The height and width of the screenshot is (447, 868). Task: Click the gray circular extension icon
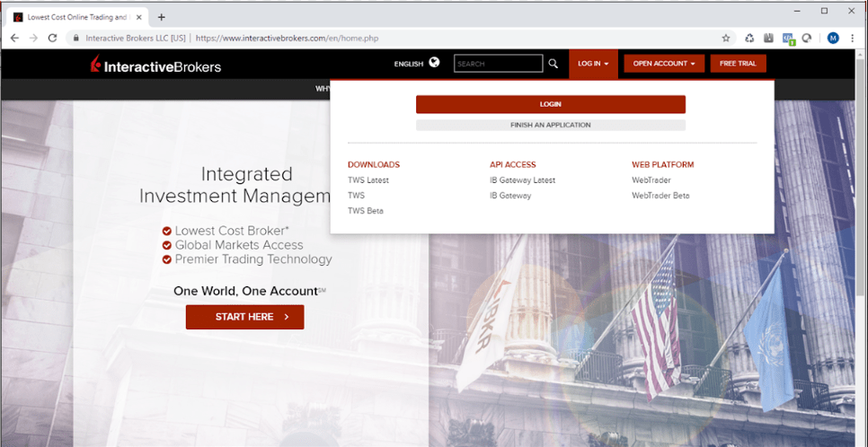click(x=807, y=39)
